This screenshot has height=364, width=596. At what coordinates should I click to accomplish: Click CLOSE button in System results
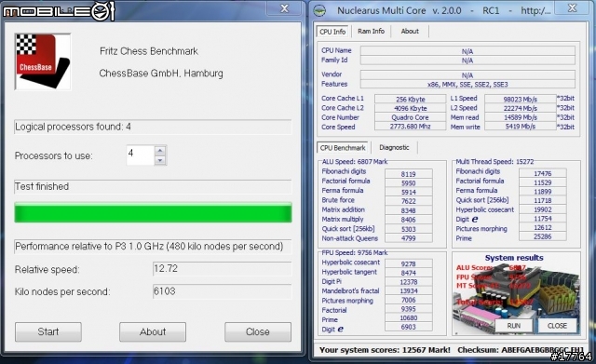tap(557, 326)
